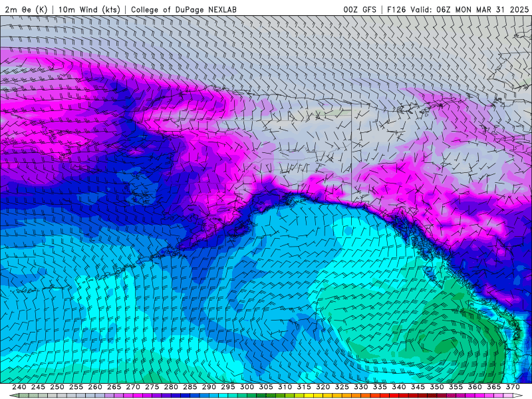
Task: Click the 325 legend value
Action: coord(342,387)
